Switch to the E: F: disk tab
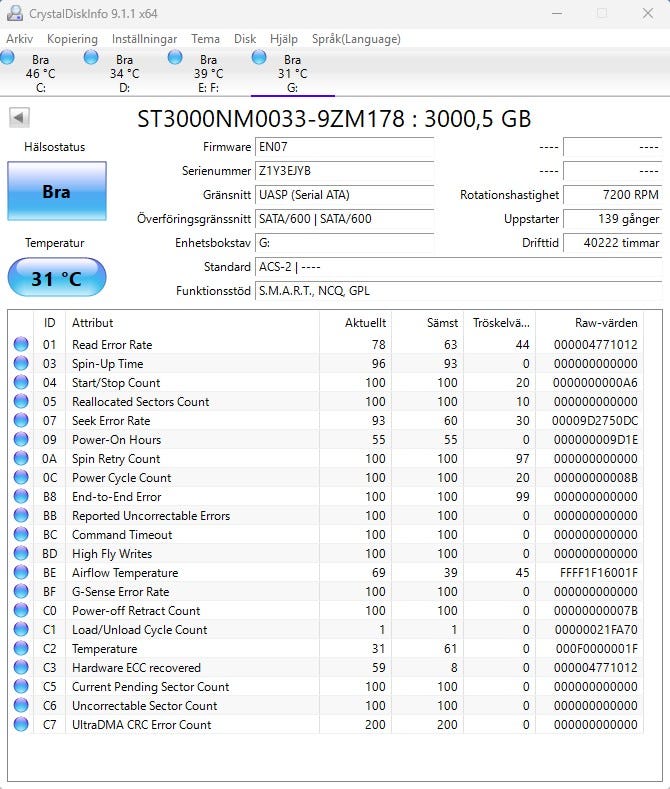 pyautogui.click(x=208, y=73)
